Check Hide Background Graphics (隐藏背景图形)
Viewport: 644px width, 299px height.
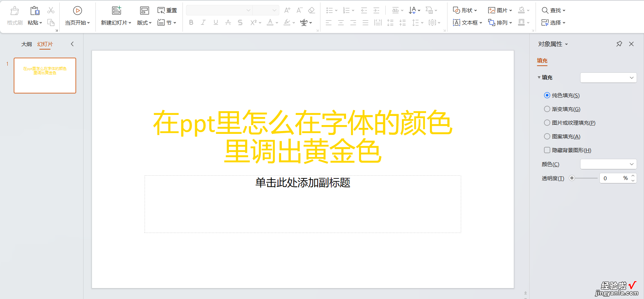(547, 150)
